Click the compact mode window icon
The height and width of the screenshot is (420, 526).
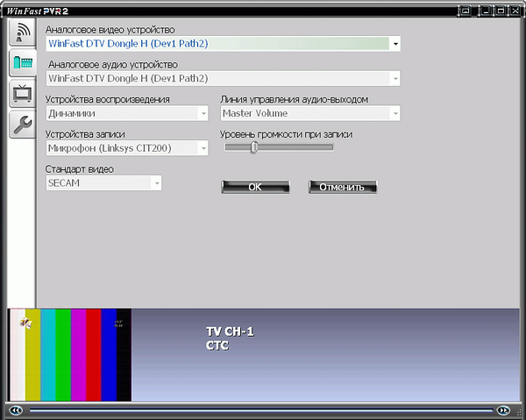(x=465, y=11)
